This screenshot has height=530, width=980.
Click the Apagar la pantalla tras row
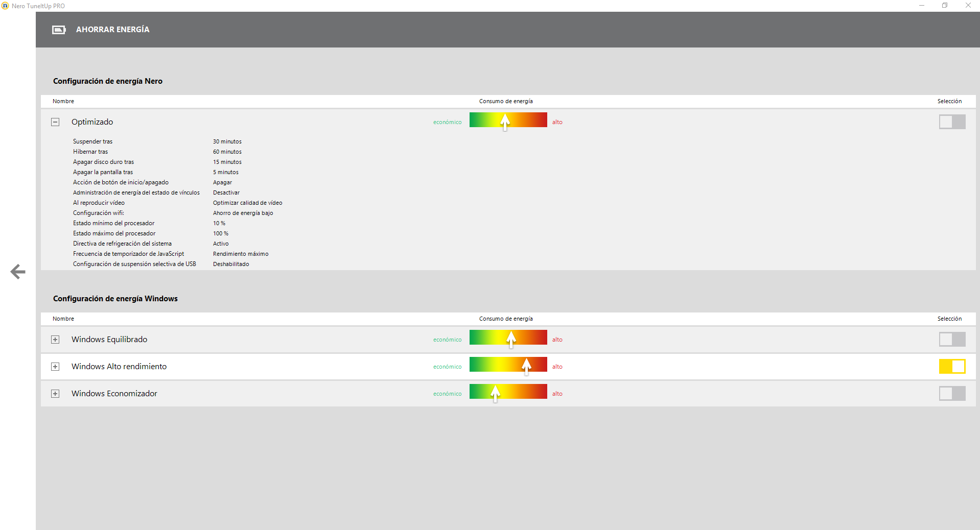[x=156, y=172]
